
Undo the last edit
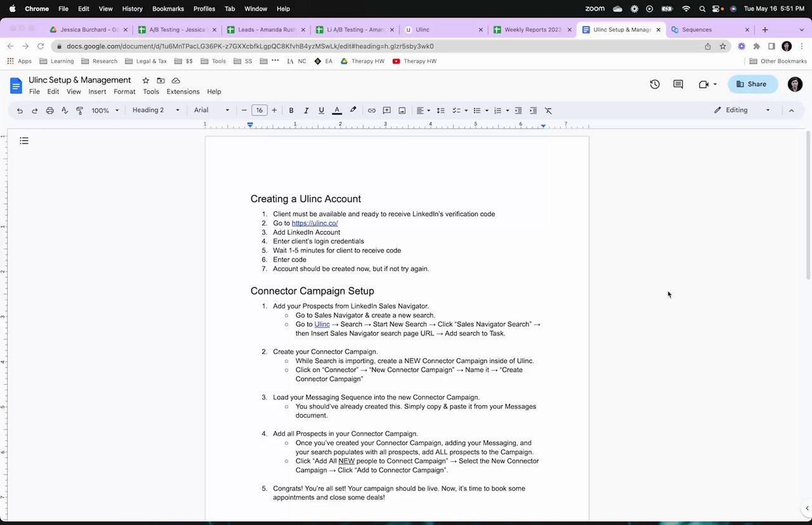point(20,110)
